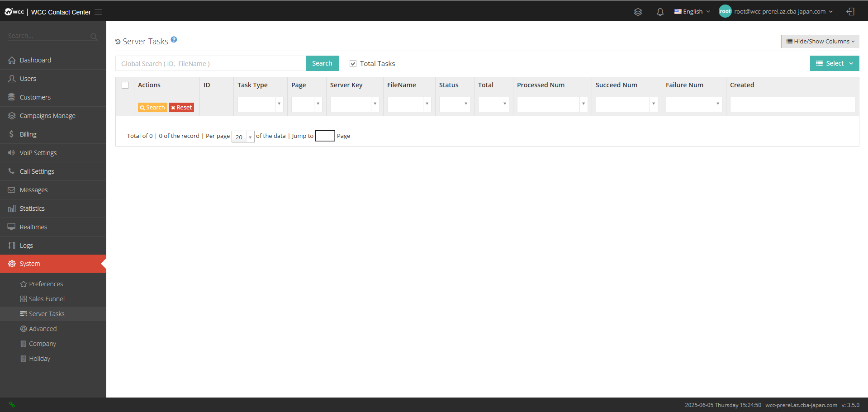
Task: Click the Messages envelope icon
Action: (11, 190)
